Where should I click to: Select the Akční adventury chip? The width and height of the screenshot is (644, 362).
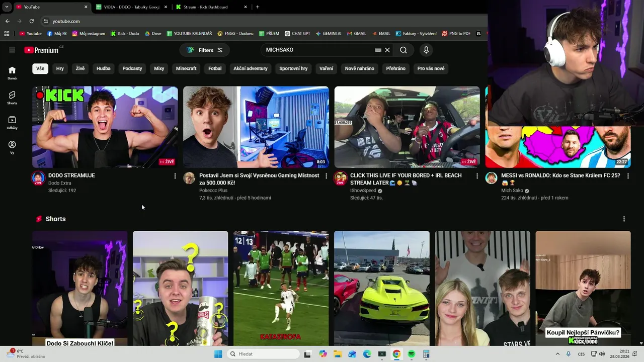pyautogui.click(x=251, y=68)
